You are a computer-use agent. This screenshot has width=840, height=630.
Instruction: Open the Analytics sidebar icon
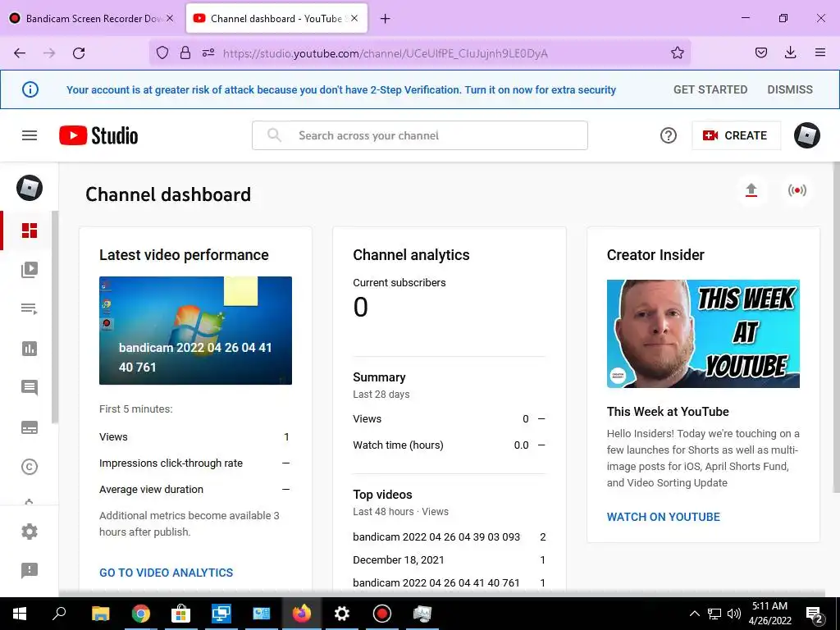tap(30, 349)
